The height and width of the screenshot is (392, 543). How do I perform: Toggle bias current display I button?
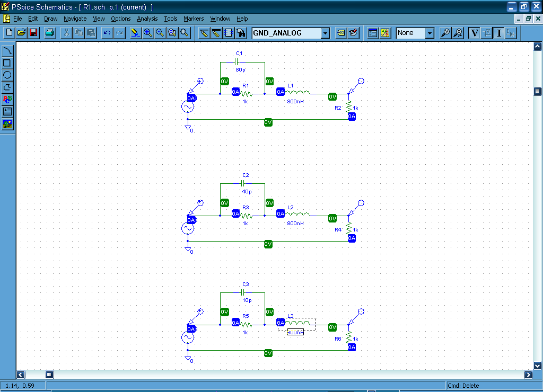499,33
